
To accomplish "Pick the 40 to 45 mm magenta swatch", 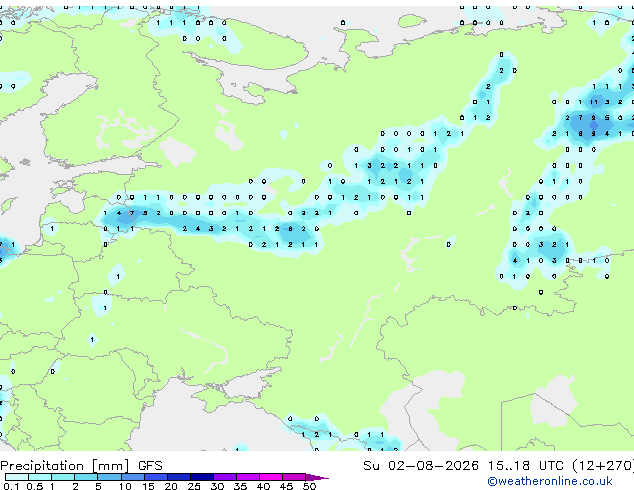I will click(x=271, y=477).
